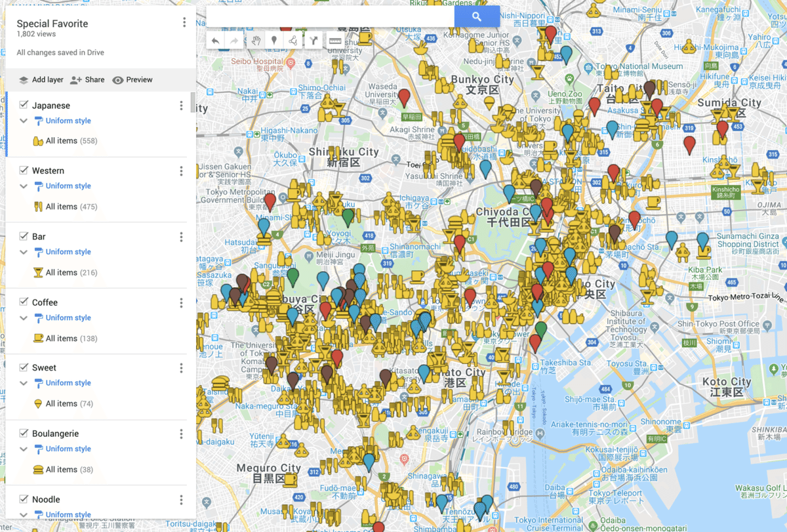The width and height of the screenshot is (787, 532).
Task: Open Uniform style for the Sweet layer
Action: 68,383
